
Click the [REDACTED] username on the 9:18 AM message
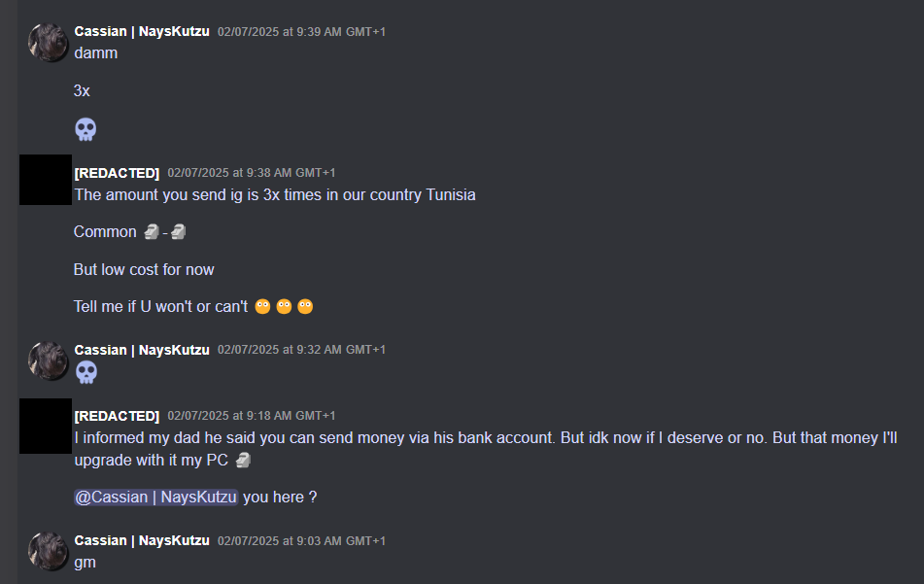[x=117, y=416]
